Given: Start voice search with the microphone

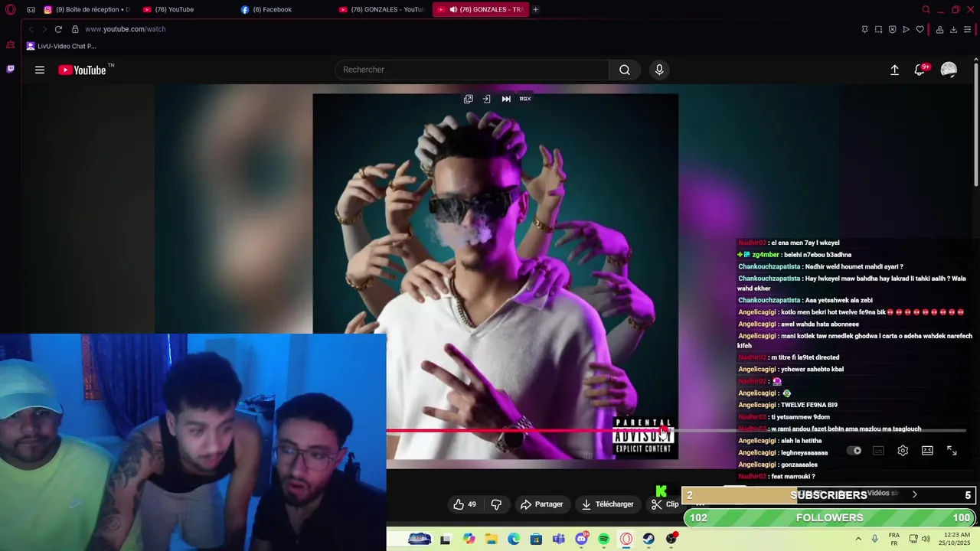Looking at the screenshot, I should [x=659, y=70].
